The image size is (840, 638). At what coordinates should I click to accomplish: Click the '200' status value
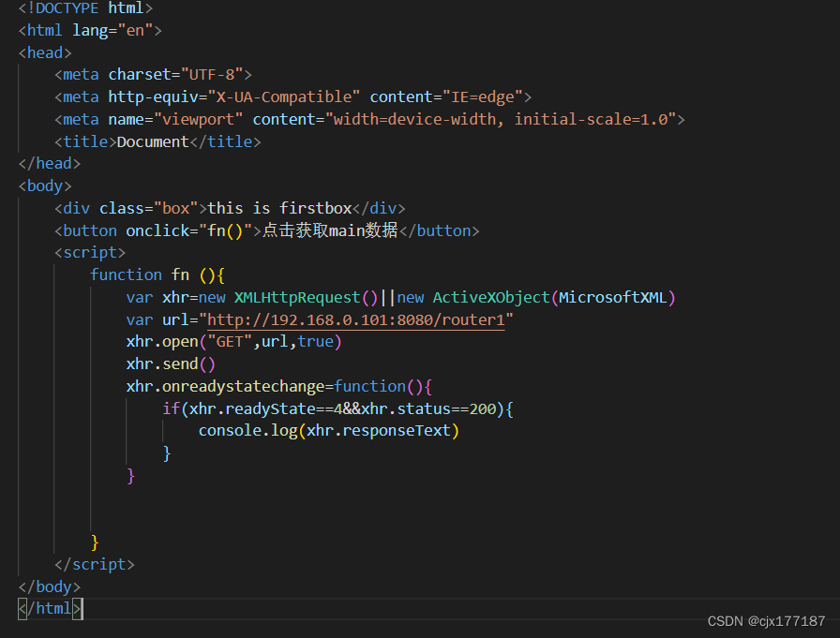tap(483, 408)
